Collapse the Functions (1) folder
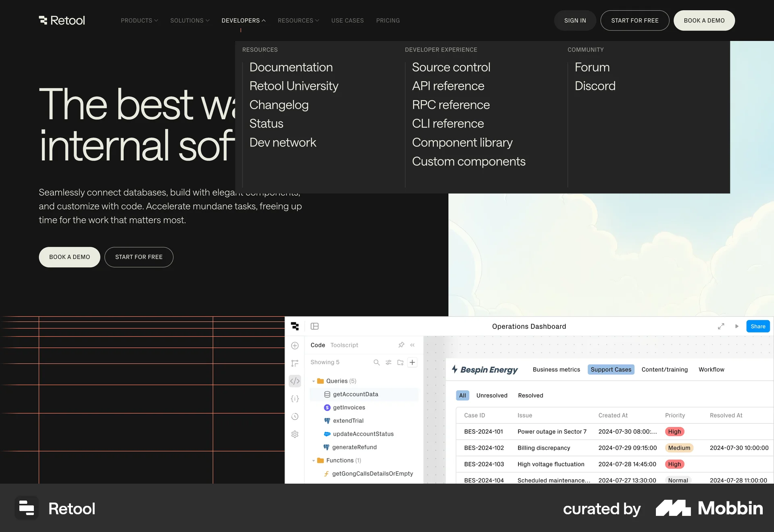774x532 pixels. tap(314, 460)
